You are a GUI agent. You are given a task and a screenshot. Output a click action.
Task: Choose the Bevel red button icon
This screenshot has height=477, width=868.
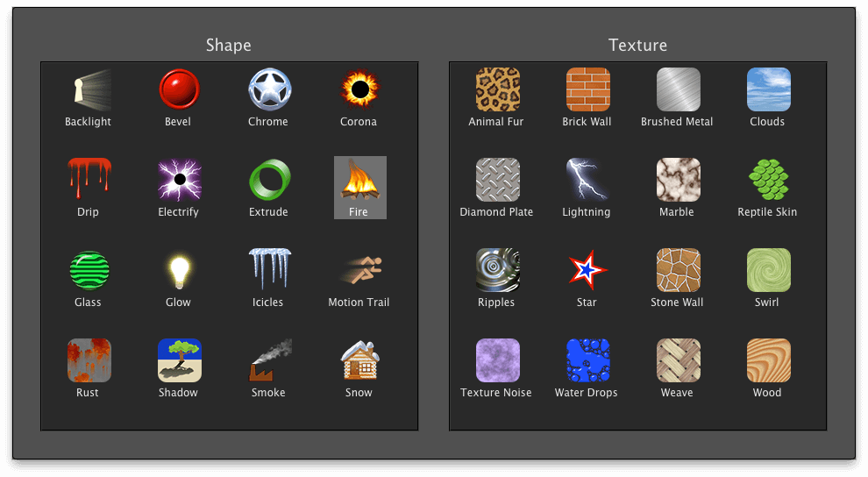coord(179,90)
